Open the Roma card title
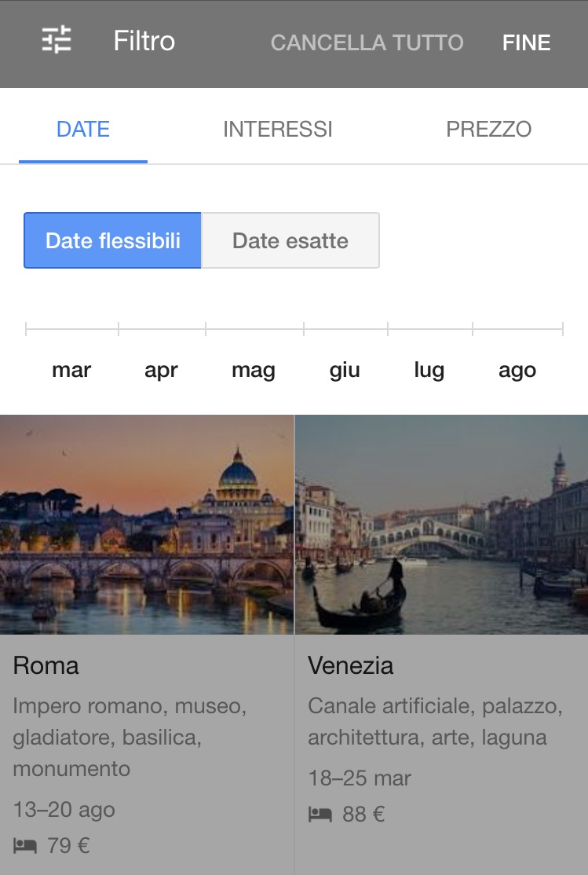 click(x=46, y=665)
